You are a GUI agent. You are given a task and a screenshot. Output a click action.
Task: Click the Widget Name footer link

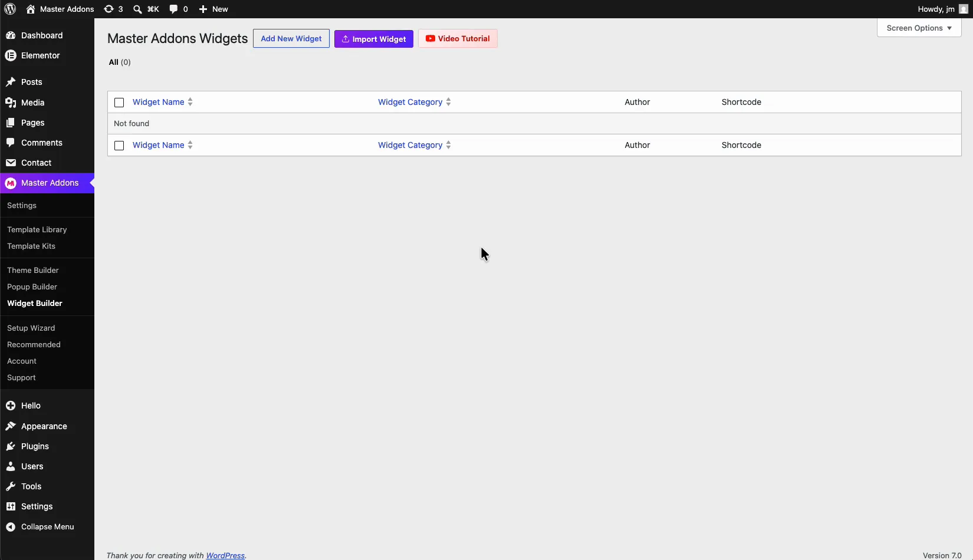tap(158, 145)
